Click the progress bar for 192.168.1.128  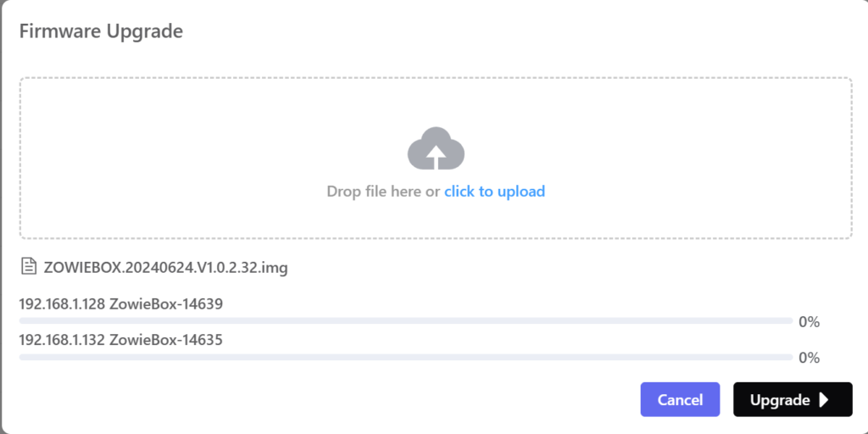click(405, 321)
